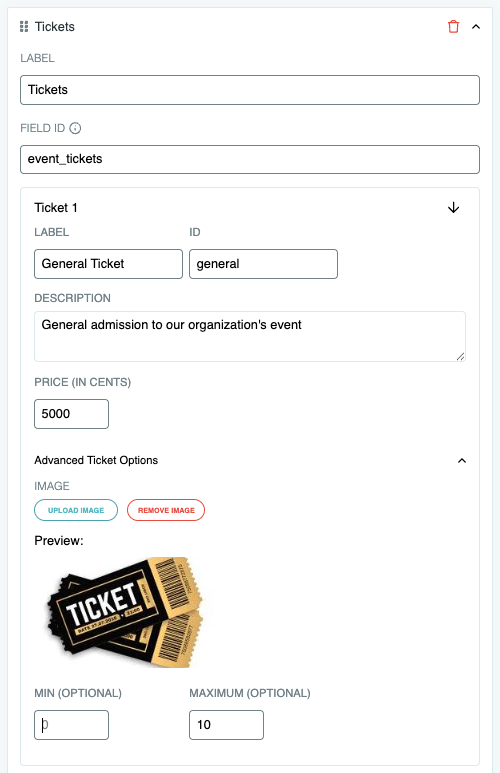The height and width of the screenshot is (773, 500).
Task: Click the drag handle beside Tickets title
Action: pyautogui.click(x=24, y=27)
